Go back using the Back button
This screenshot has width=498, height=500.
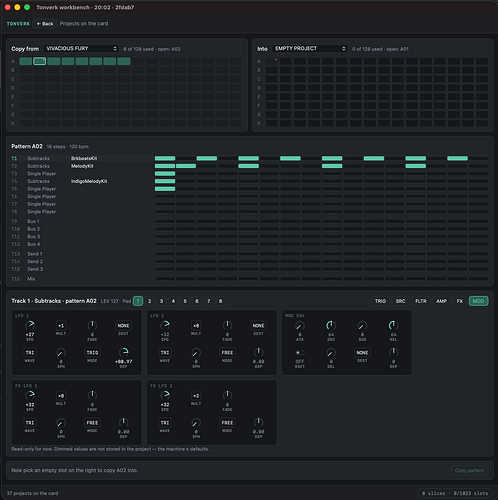[45, 24]
